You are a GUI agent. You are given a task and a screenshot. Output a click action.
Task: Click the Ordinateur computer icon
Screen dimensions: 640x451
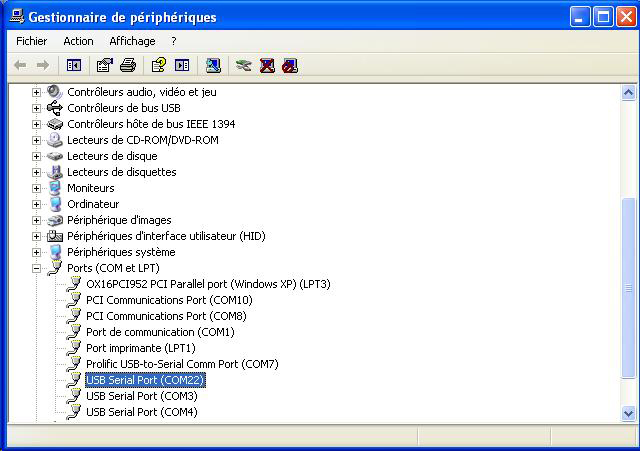click(x=55, y=204)
